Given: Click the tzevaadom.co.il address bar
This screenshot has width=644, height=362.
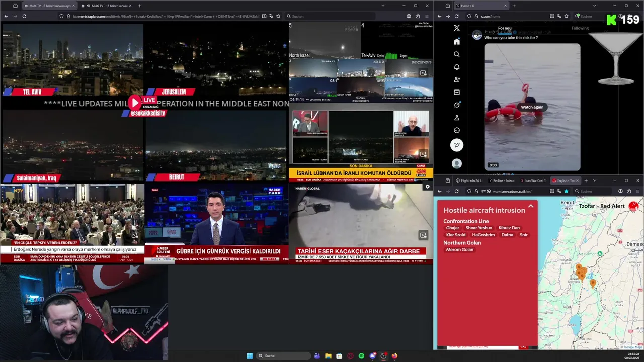Looking at the screenshot, I should pos(518,191).
